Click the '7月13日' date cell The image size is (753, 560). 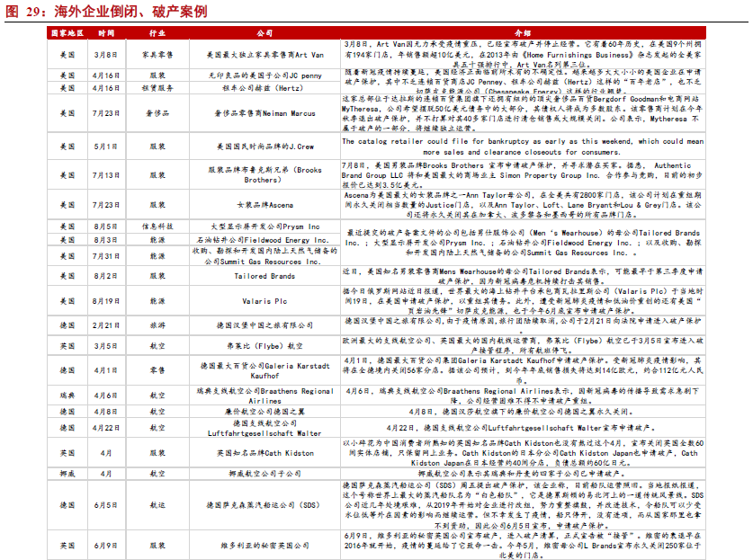pos(106,175)
